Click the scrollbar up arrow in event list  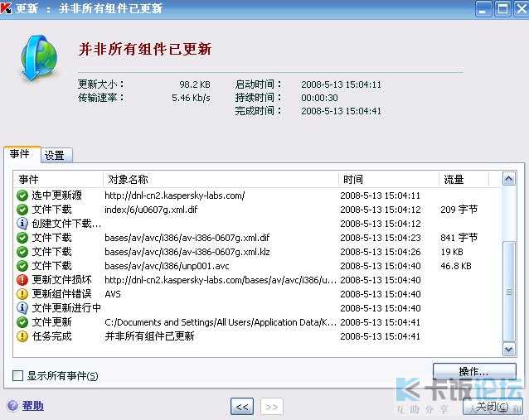point(508,178)
